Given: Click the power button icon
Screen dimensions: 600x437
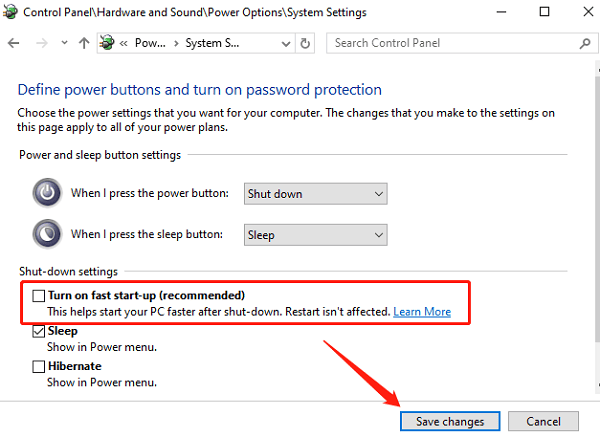Looking at the screenshot, I should (47, 193).
